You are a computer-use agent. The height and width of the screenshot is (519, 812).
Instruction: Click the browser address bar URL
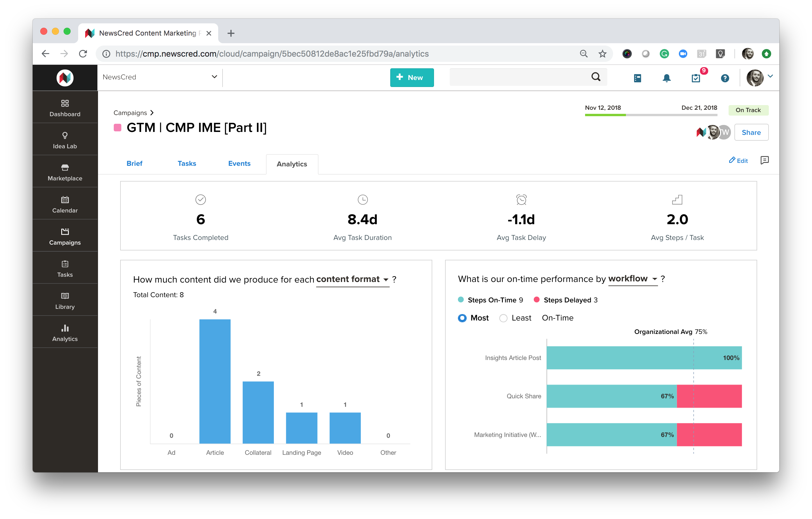tap(272, 54)
